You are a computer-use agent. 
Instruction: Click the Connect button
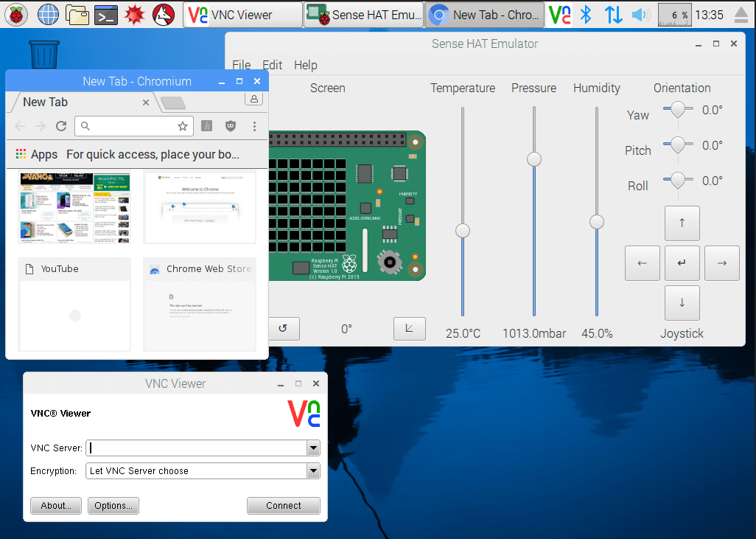pos(283,506)
